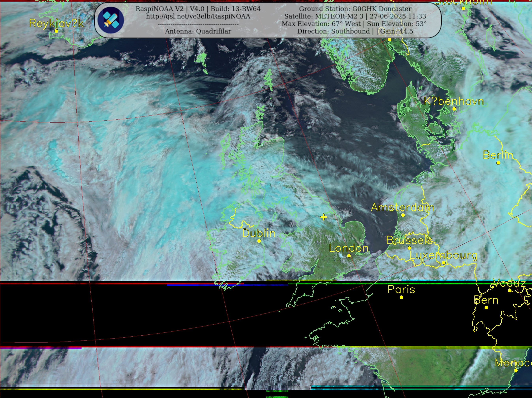532x398 pixels.
Task: Click the Reykjavik city label
Action: click(x=56, y=23)
